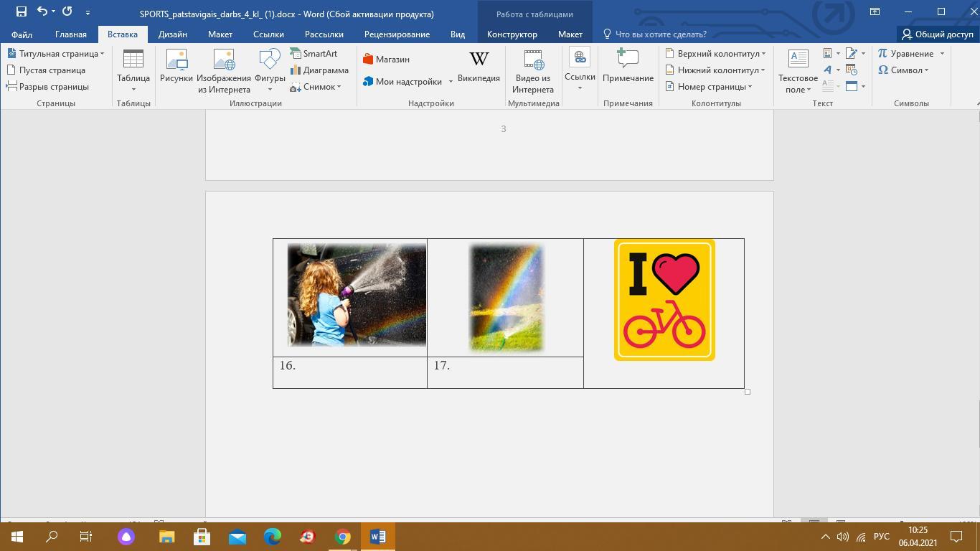Open the Конструктор table tools tab
The height and width of the screenshot is (551, 980).
[x=512, y=34]
